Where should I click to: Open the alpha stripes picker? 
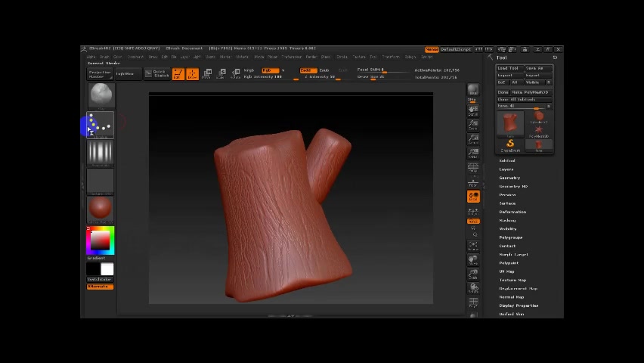[101, 154]
